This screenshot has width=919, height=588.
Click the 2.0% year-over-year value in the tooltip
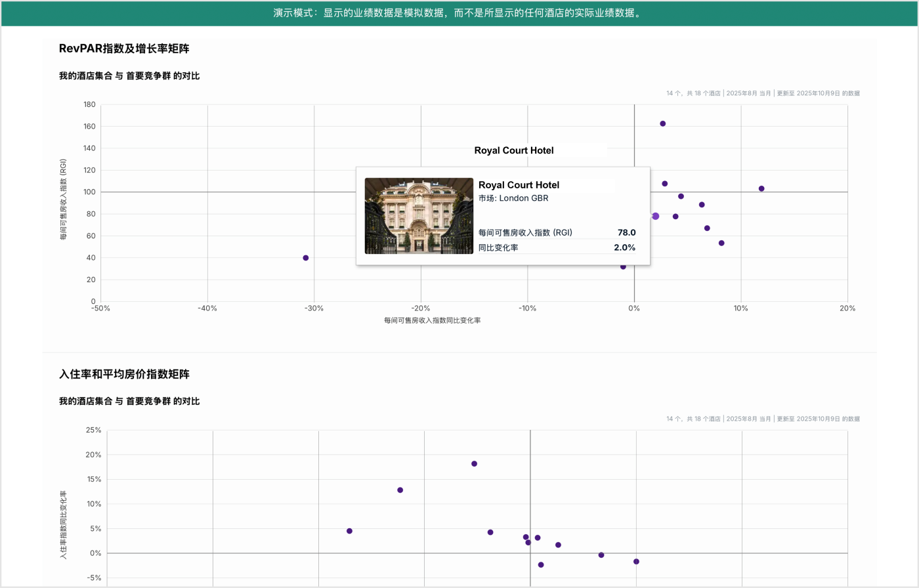(x=624, y=247)
